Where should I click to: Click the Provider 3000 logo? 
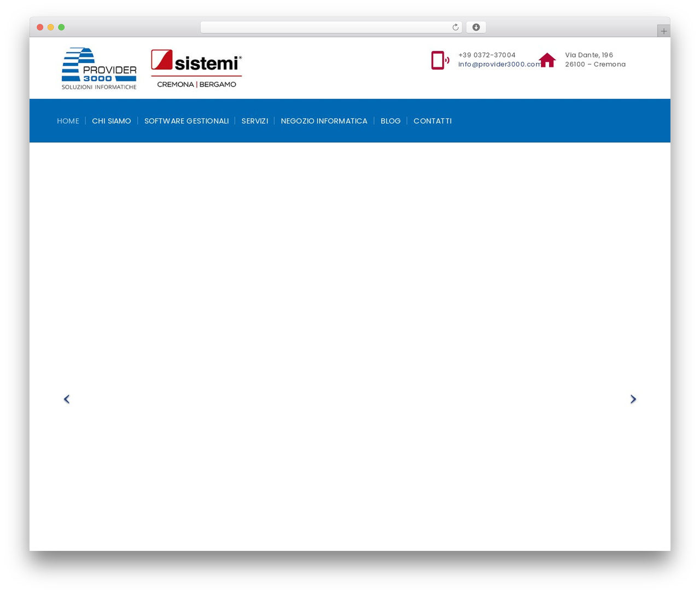tap(99, 68)
